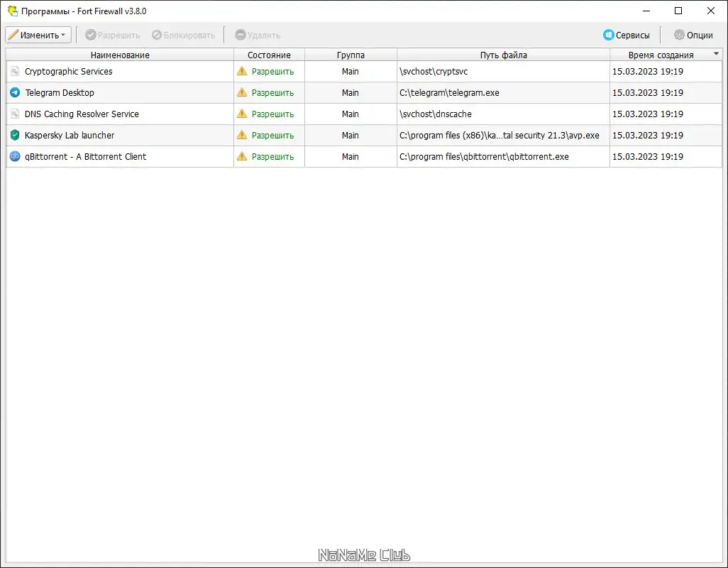
Task: Click Main group in Telegram Desktop row
Action: tap(350, 93)
